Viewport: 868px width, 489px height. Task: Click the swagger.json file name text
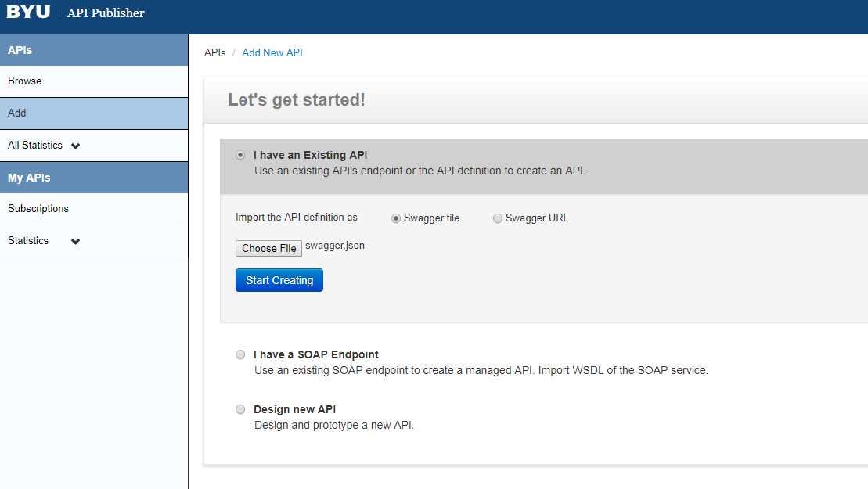coord(335,246)
